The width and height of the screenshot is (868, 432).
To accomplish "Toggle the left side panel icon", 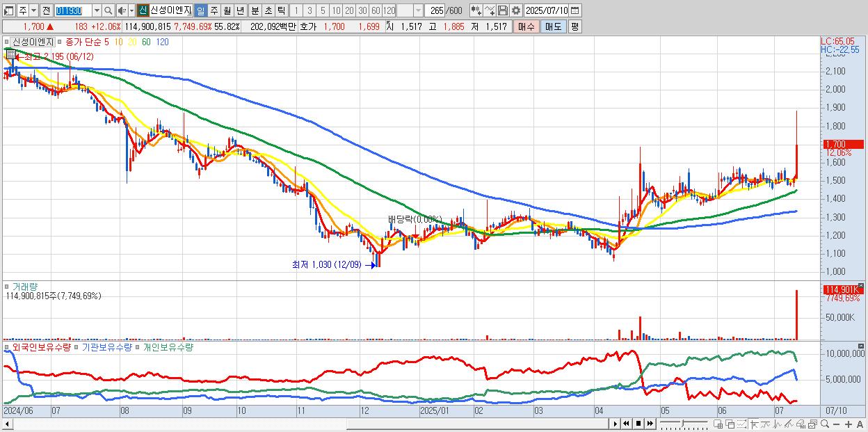I will tap(9, 10).
